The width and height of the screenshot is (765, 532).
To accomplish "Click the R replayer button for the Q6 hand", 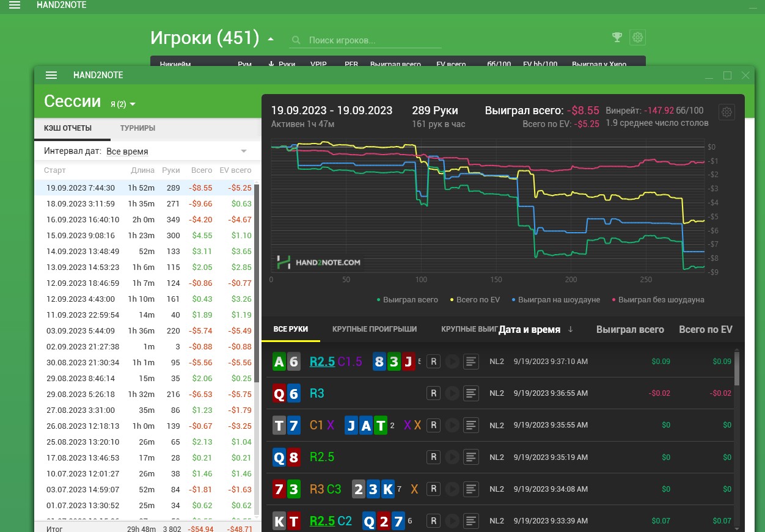I will 433,393.
